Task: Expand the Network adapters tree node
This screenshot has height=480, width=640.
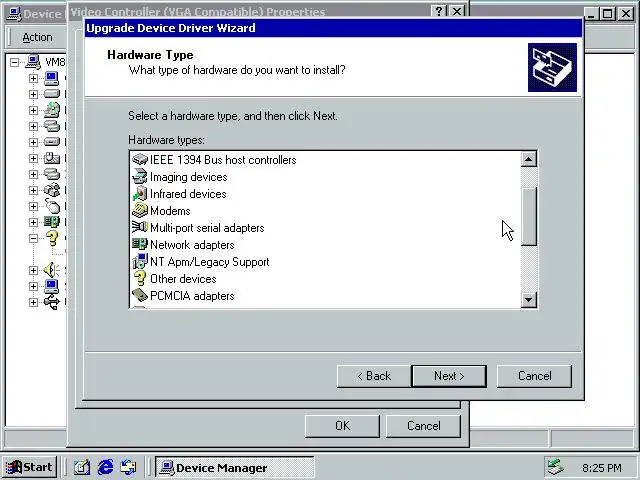Action: [33, 222]
